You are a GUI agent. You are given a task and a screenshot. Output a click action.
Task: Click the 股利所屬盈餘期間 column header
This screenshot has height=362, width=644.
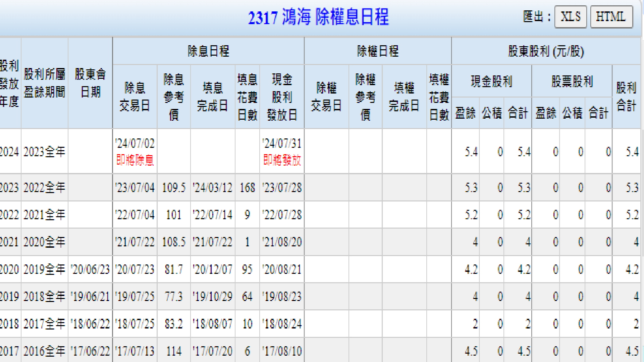(x=45, y=83)
